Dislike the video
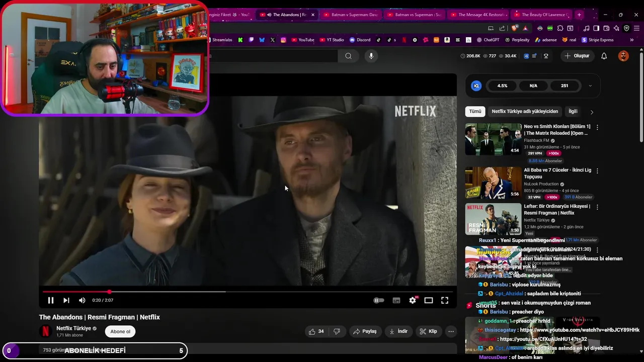Screen dimensions: 644x362 (x=337, y=331)
